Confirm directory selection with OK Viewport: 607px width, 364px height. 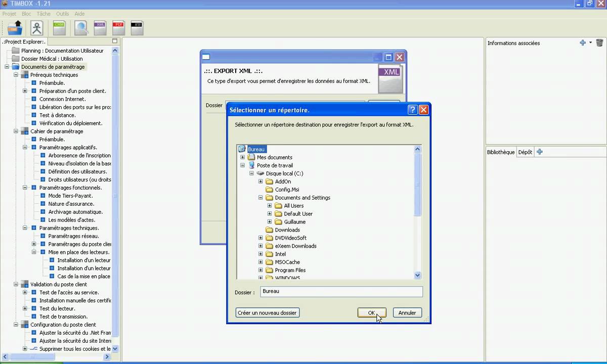[372, 313]
